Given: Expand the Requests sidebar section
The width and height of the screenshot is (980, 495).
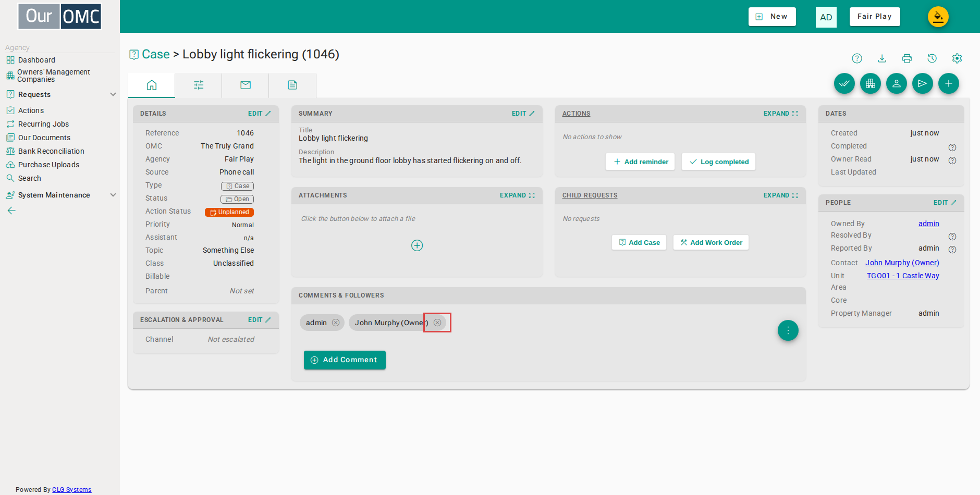Looking at the screenshot, I should pos(113,94).
